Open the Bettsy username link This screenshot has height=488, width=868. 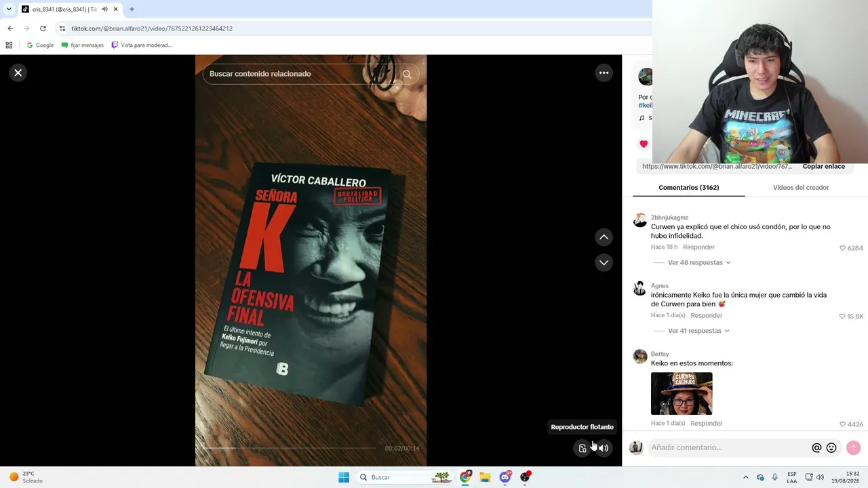pyautogui.click(x=660, y=354)
